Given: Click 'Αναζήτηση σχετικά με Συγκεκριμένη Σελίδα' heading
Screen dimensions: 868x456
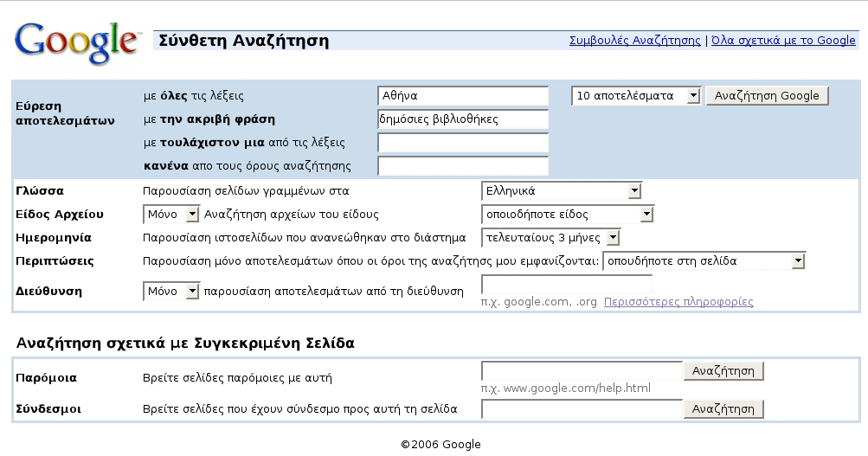Looking at the screenshot, I should point(185,344).
